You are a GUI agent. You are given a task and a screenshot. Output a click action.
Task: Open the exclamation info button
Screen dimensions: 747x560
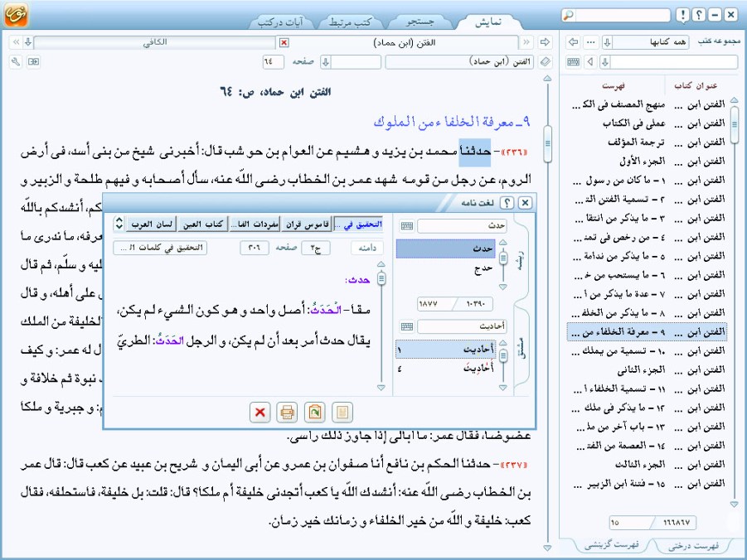682,15
